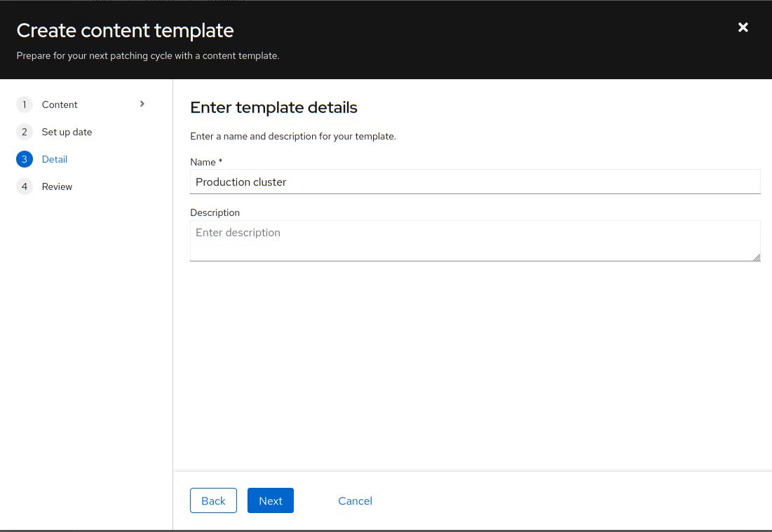Click into the Enter description text area

point(475,240)
